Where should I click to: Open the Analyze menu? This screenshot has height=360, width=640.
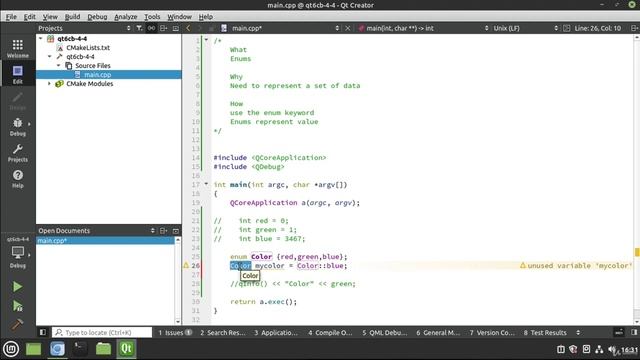[x=126, y=17]
